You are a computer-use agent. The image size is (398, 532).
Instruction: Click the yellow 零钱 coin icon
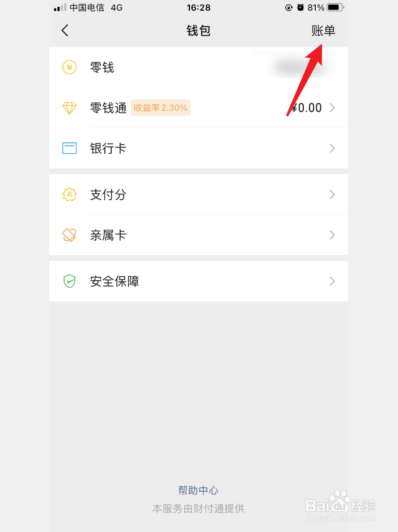pyautogui.click(x=69, y=67)
